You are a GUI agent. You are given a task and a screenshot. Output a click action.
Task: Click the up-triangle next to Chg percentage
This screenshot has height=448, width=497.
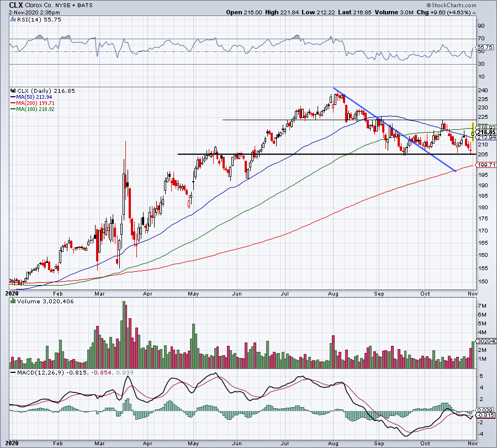point(474,13)
